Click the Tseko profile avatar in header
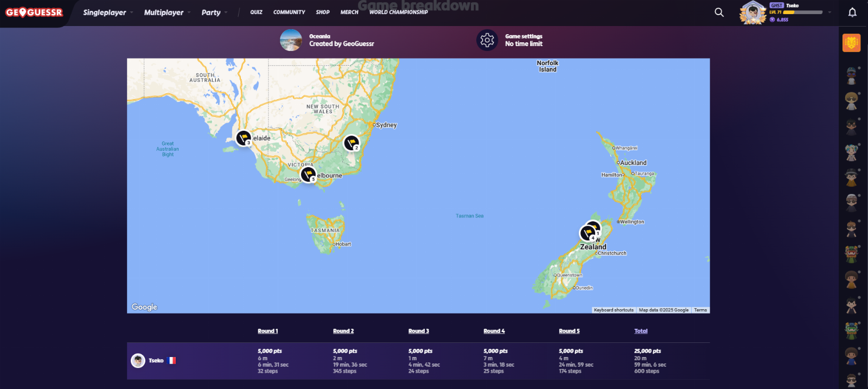 (x=752, y=12)
